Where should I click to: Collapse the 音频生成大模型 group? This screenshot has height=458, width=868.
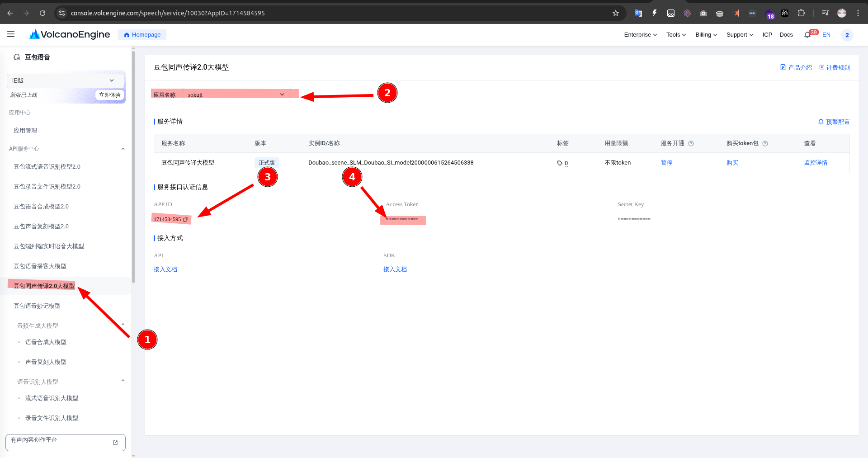(x=123, y=325)
